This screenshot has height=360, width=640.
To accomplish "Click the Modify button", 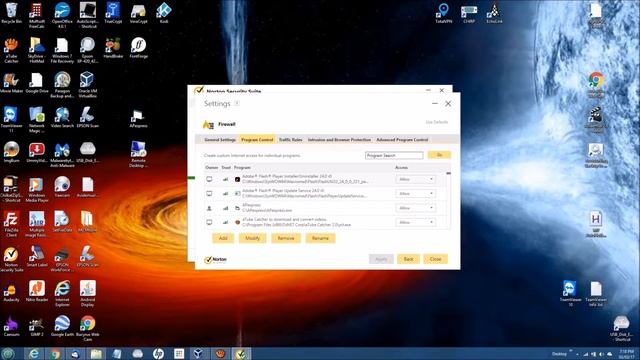I will click(252, 238).
